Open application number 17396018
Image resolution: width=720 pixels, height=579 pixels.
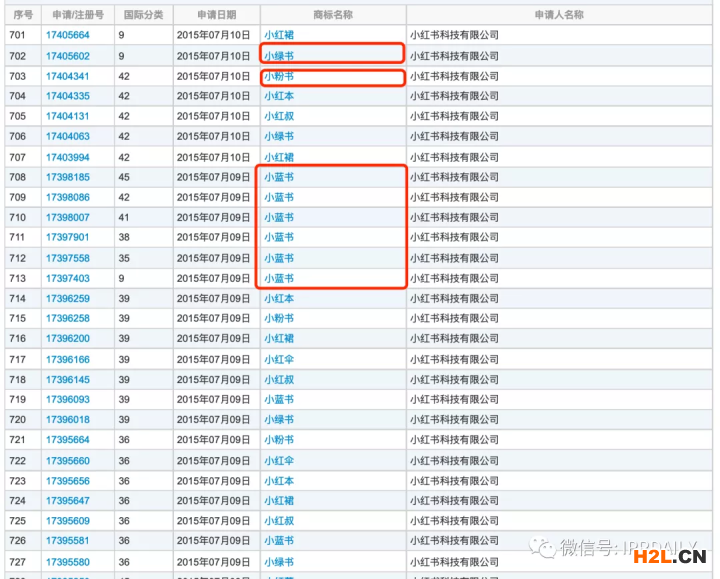coord(68,420)
